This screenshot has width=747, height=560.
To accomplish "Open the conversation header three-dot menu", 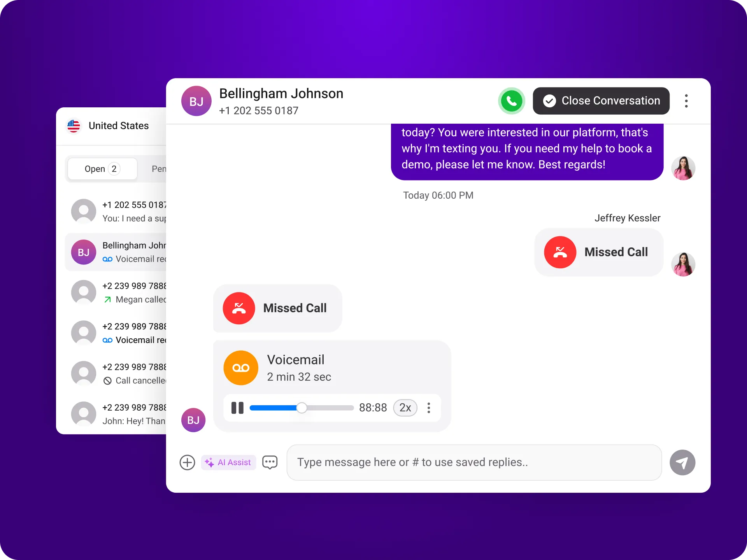I will [x=686, y=101].
